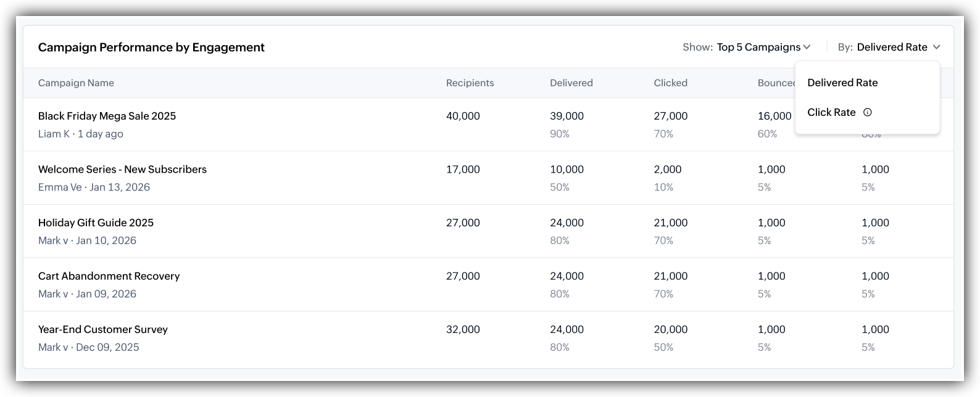Click the Delivered column header
The image size is (980, 397).
coord(571,83)
